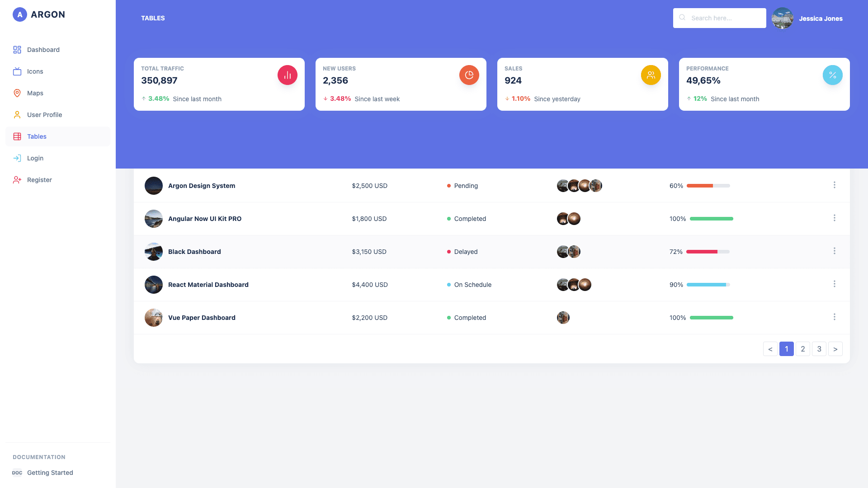Screen dimensions: 868x488
Task: Click the search magnifier icon
Action: click(682, 18)
